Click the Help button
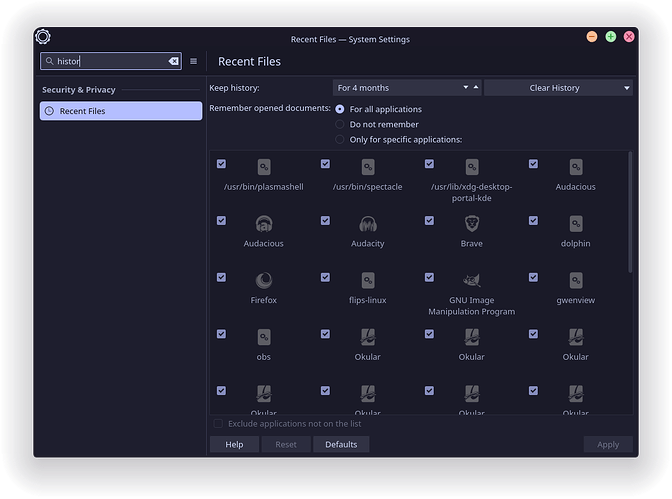Screen dimensions: 672x499 (x=234, y=445)
